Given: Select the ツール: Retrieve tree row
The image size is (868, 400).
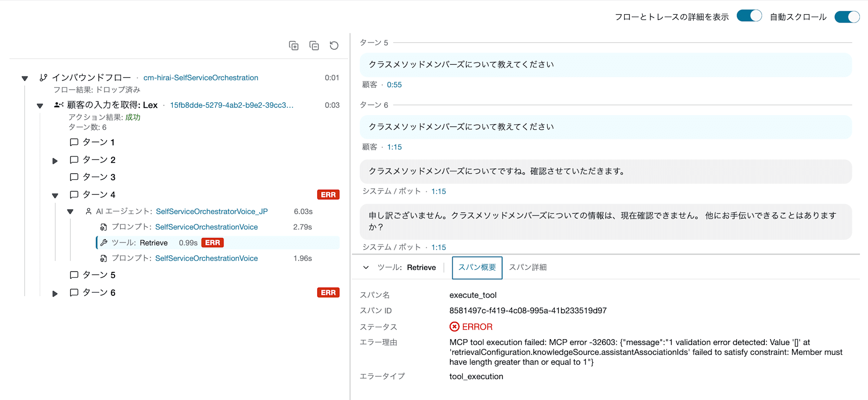Looking at the screenshot, I should click(x=218, y=243).
